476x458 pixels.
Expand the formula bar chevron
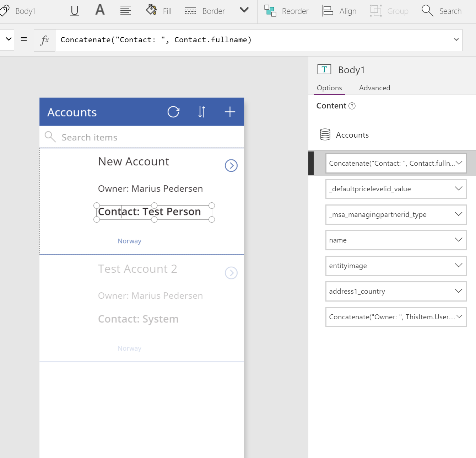pos(456,39)
